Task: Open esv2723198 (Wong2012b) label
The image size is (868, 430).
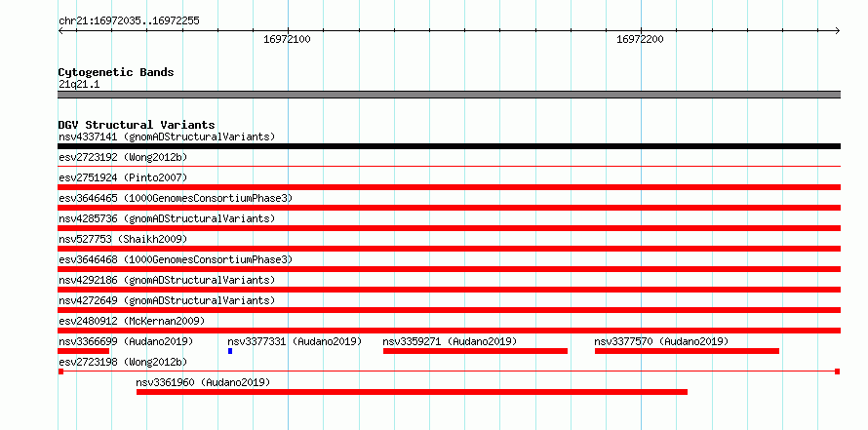Action: pyautogui.click(x=123, y=362)
